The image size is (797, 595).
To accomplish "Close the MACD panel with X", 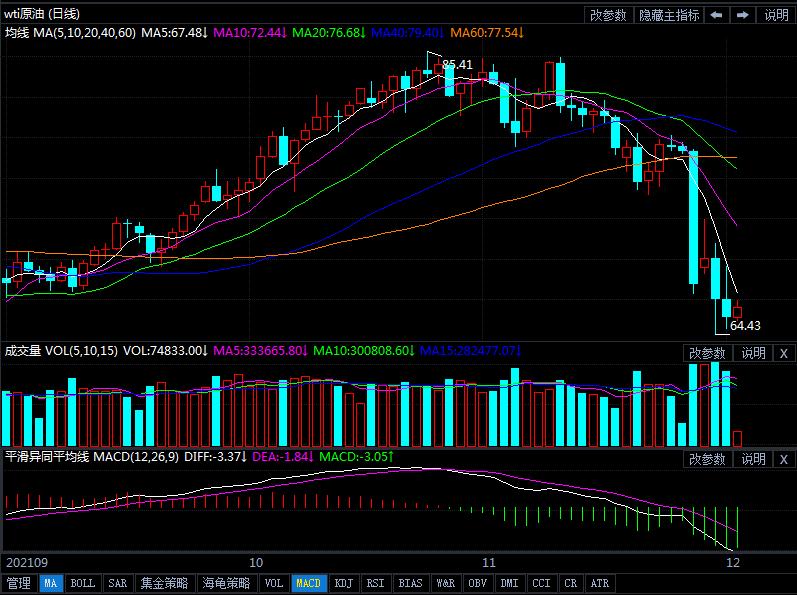I will (x=783, y=459).
